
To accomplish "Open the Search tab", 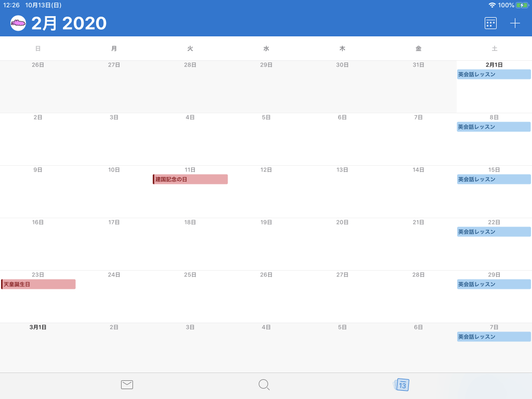I will 264,384.
